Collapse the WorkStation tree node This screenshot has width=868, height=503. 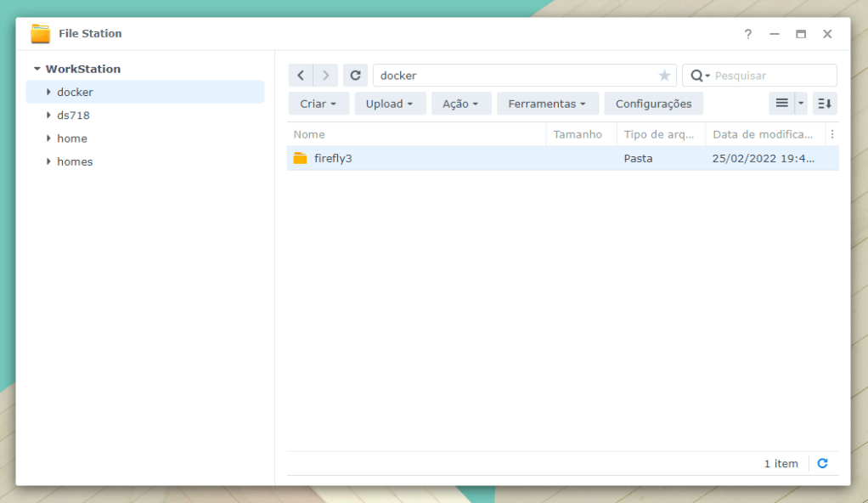click(37, 69)
